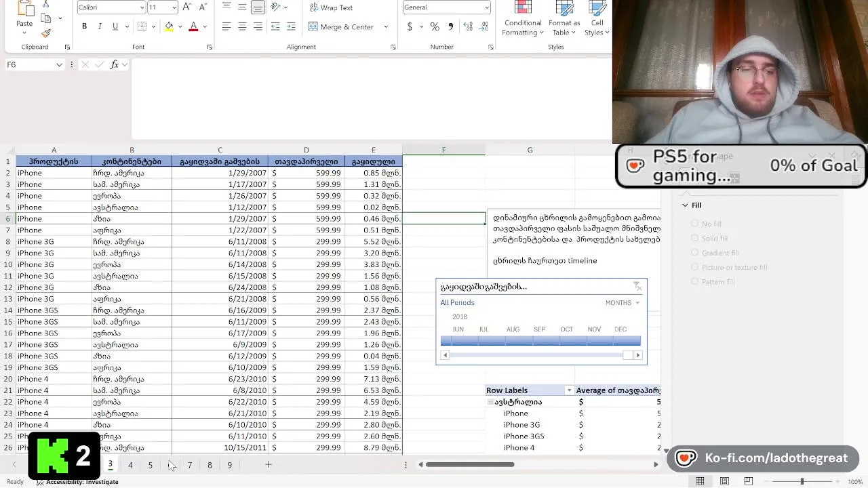Click the Insert Function fx icon
Screen dimensions: 868x488
114,64
